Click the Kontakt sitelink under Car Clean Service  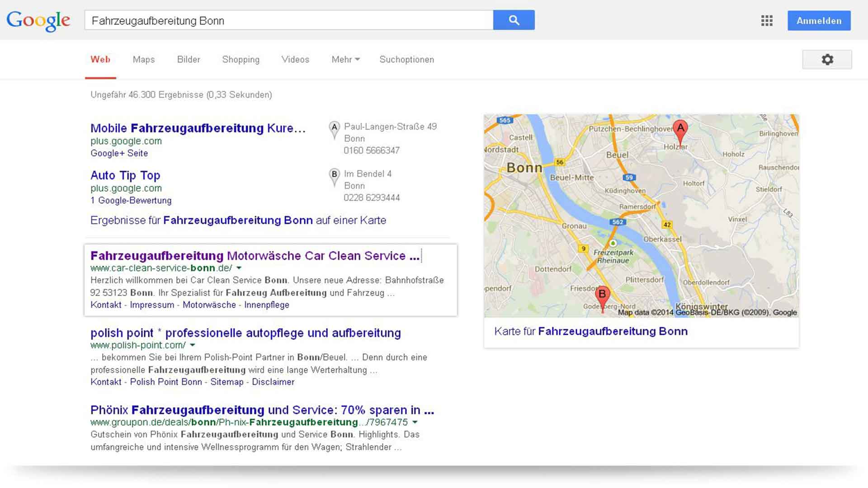pos(106,305)
